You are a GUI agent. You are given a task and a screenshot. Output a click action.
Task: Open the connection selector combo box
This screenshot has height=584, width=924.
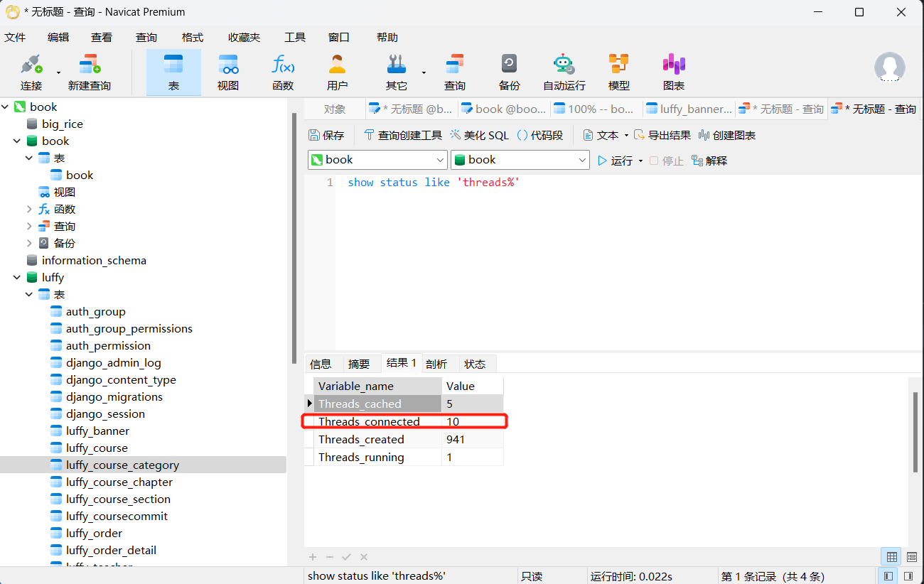tap(377, 160)
